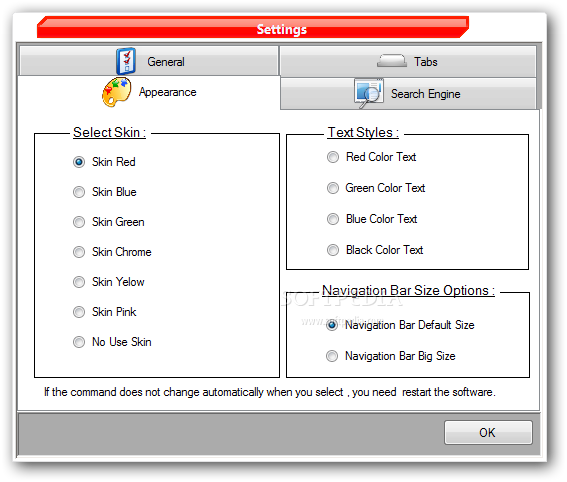The image size is (567, 482).
Task: Switch to the Tabs tab
Action: click(408, 61)
